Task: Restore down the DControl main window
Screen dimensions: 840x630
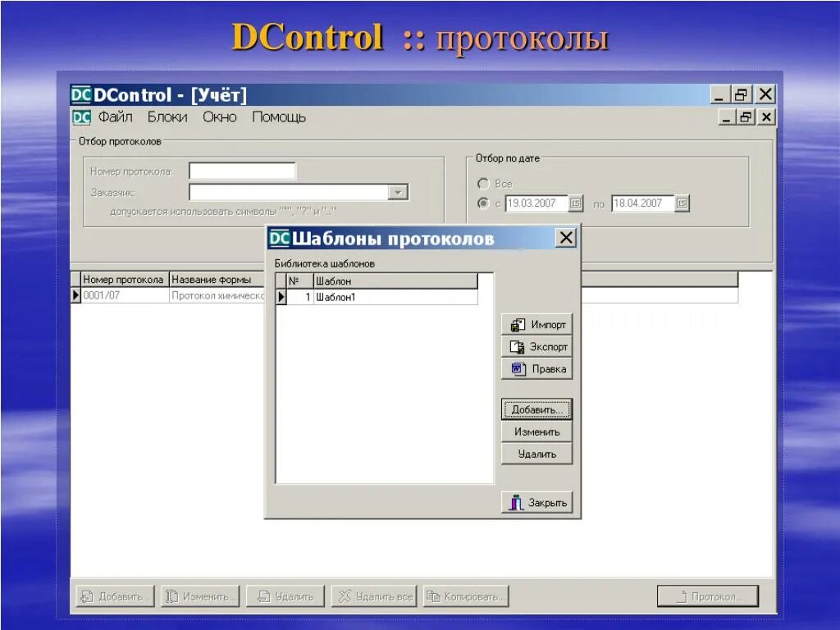Action: (742, 95)
